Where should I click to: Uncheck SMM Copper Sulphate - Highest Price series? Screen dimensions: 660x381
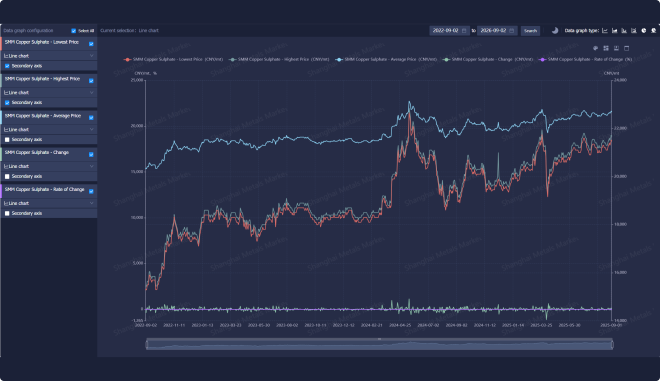tap(91, 81)
